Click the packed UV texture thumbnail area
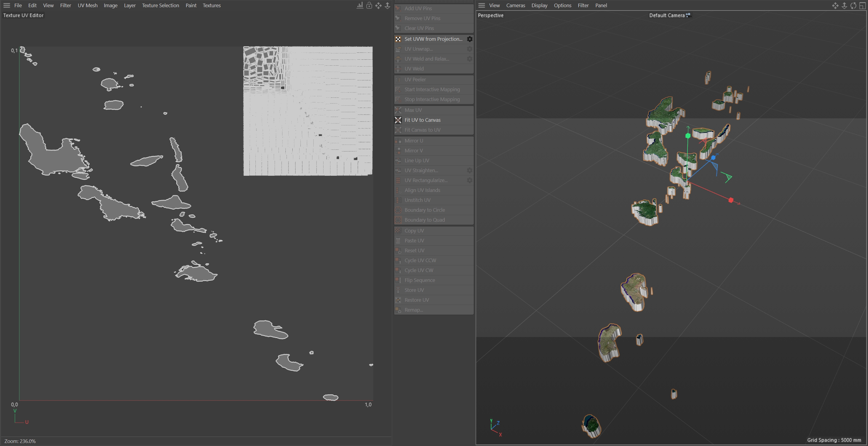 coord(308,111)
